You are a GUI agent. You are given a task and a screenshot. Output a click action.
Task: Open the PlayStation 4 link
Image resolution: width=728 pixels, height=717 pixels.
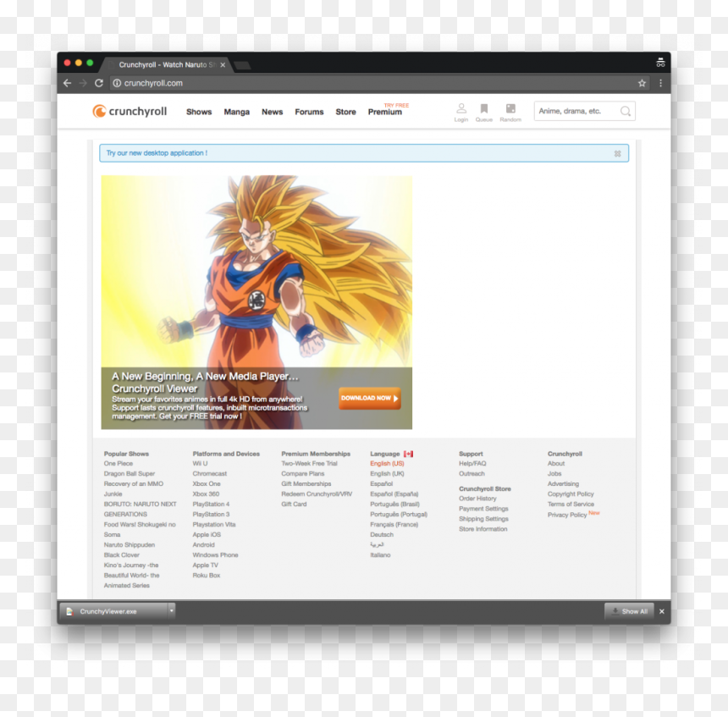point(212,504)
